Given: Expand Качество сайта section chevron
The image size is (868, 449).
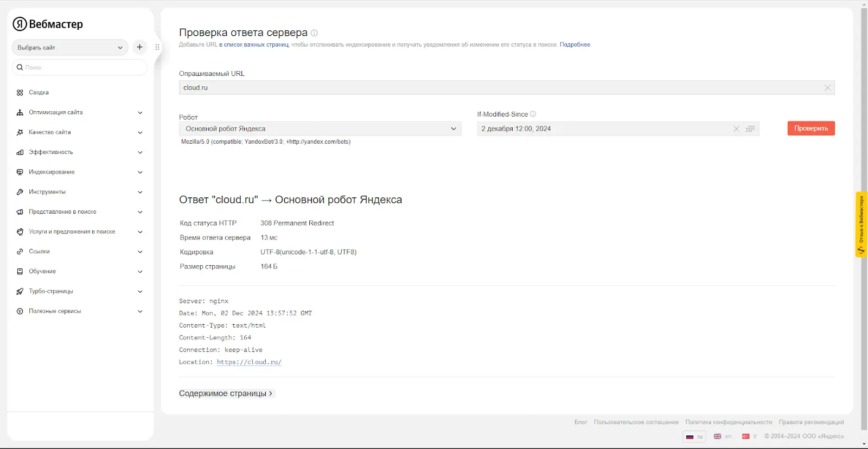Looking at the screenshot, I should 140,132.
